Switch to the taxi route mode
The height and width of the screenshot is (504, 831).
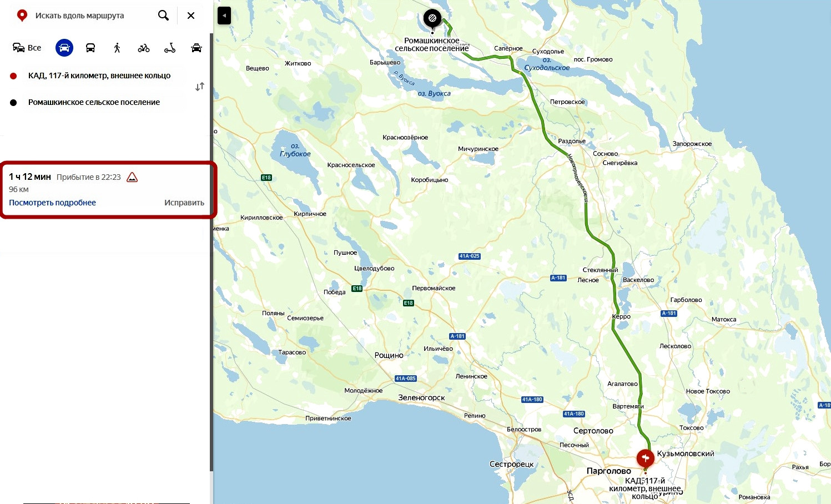pos(197,48)
